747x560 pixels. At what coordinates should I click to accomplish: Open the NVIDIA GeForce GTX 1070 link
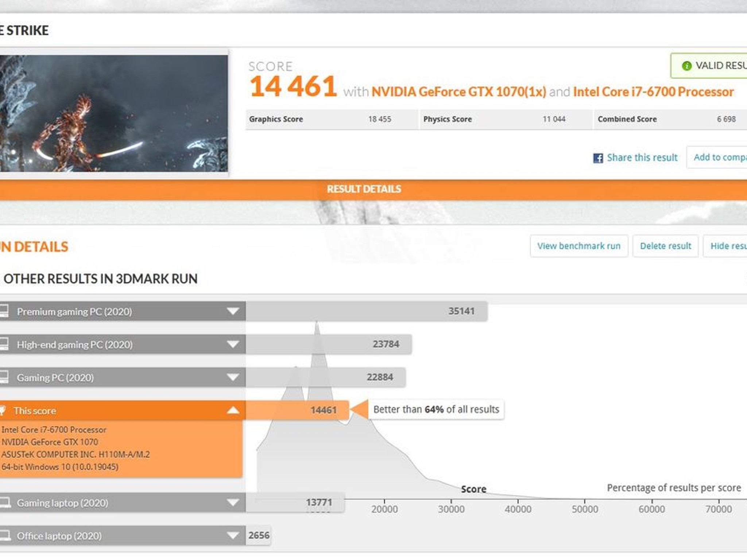(458, 92)
